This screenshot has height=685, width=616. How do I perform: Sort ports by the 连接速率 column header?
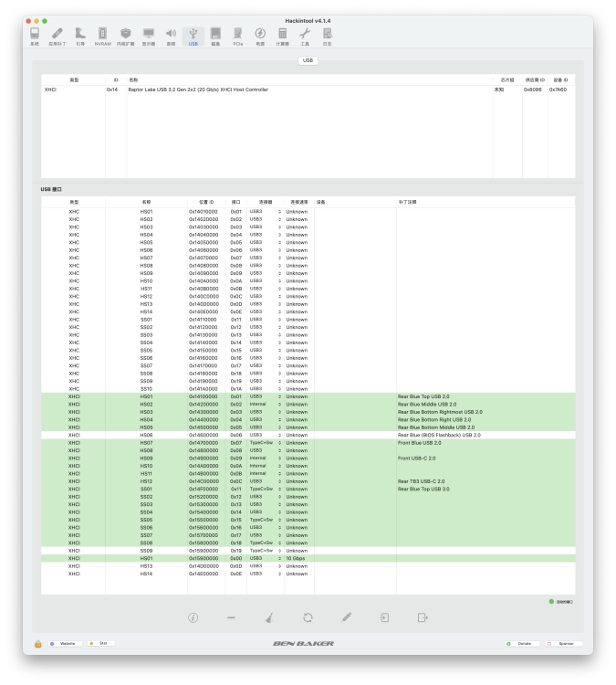point(299,202)
